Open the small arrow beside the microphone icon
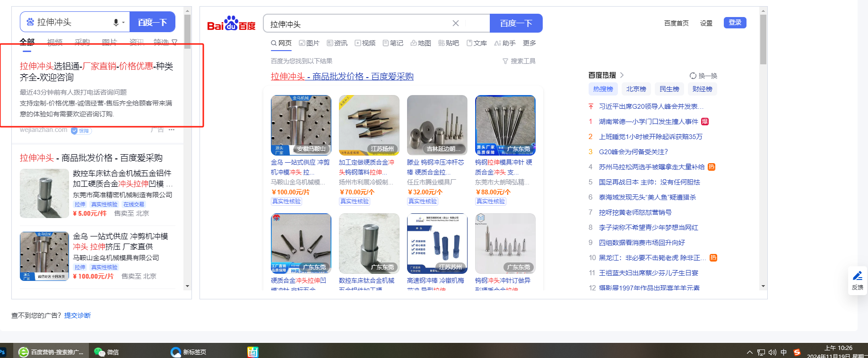868x358 pixels. pos(123,23)
